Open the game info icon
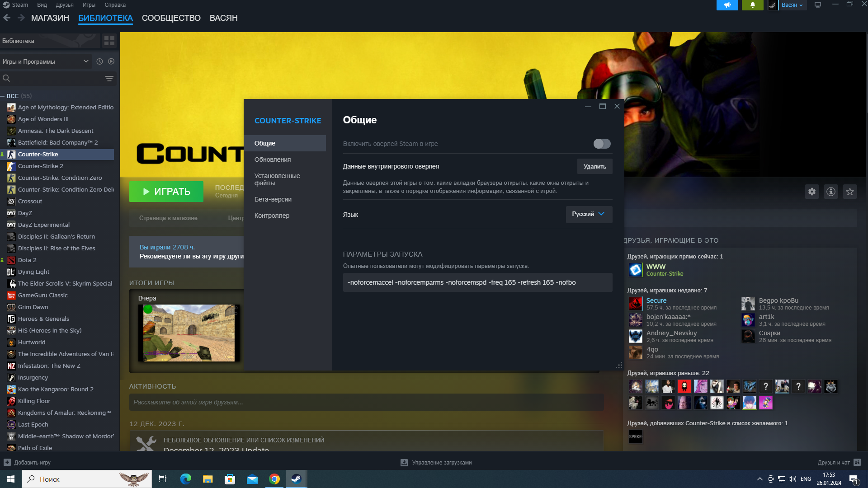Viewport: 868px width, 488px height. (831, 192)
